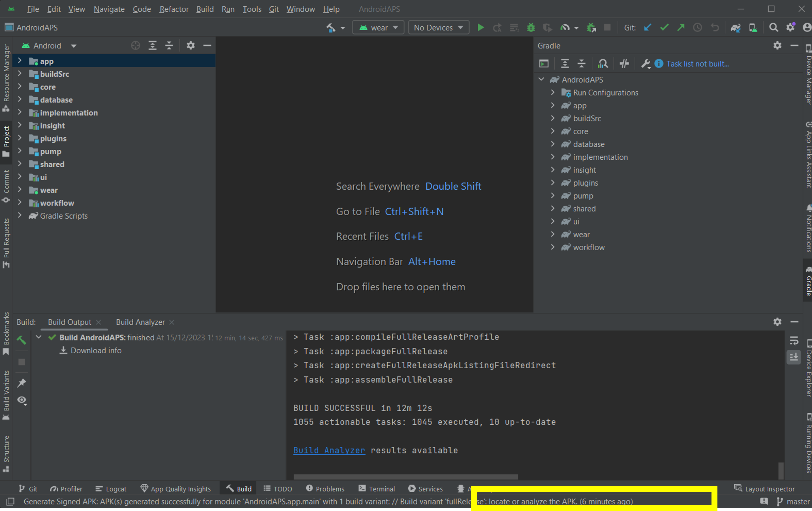
Task: Toggle Gradle offline mode
Action: pos(624,64)
